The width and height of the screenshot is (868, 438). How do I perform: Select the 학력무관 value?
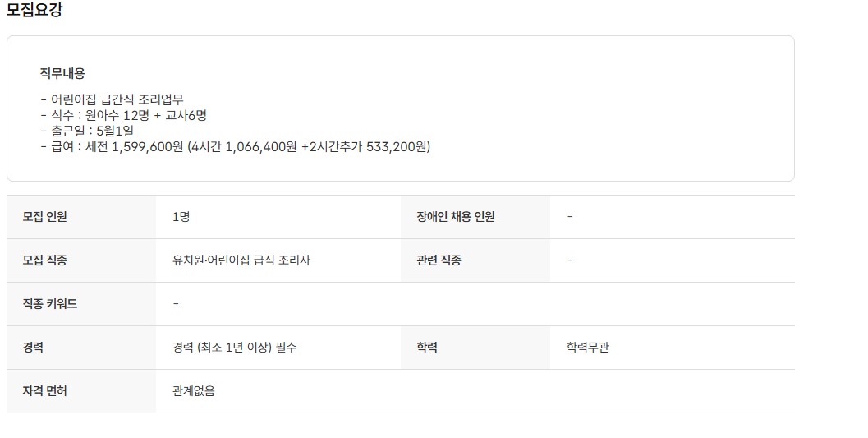coord(588,348)
